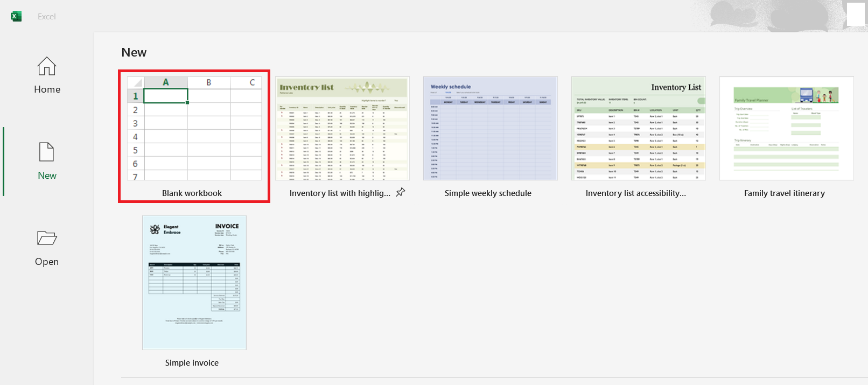This screenshot has width=868, height=385.
Task: Click the white account box top right
Action: click(856, 14)
